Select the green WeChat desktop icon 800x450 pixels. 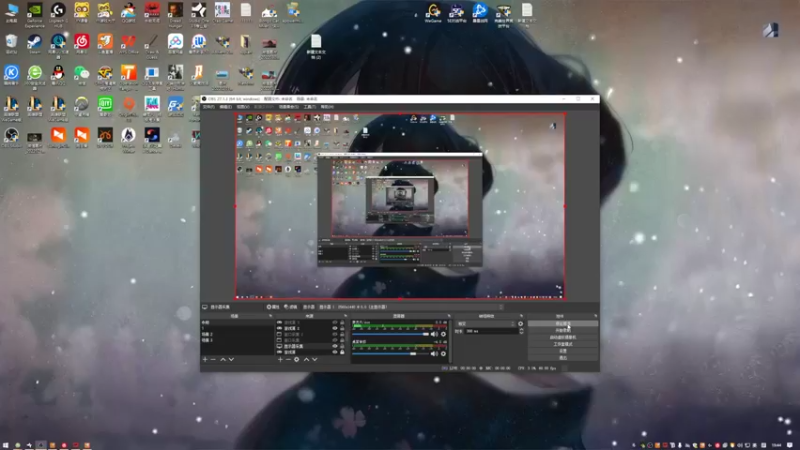[82, 73]
